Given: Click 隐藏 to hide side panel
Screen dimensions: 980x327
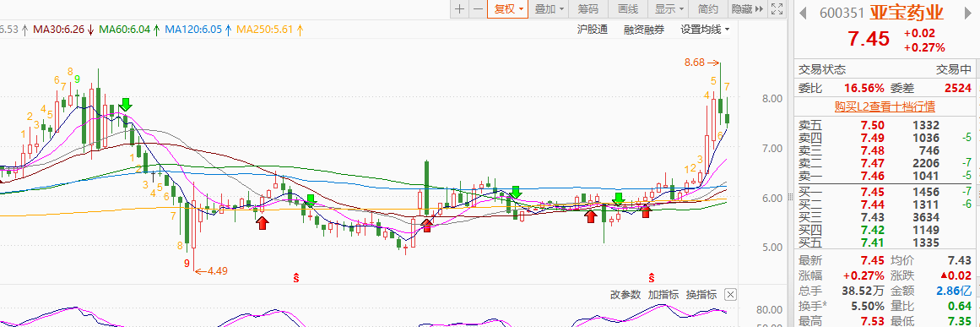Looking at the screenshot, I should [747, 8].
